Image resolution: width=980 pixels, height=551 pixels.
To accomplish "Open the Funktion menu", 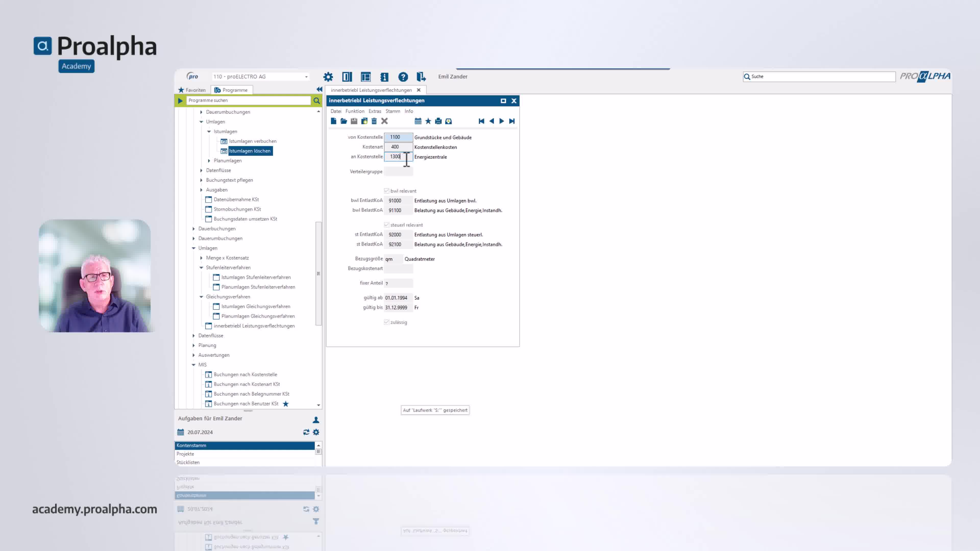I will (354, 111).
